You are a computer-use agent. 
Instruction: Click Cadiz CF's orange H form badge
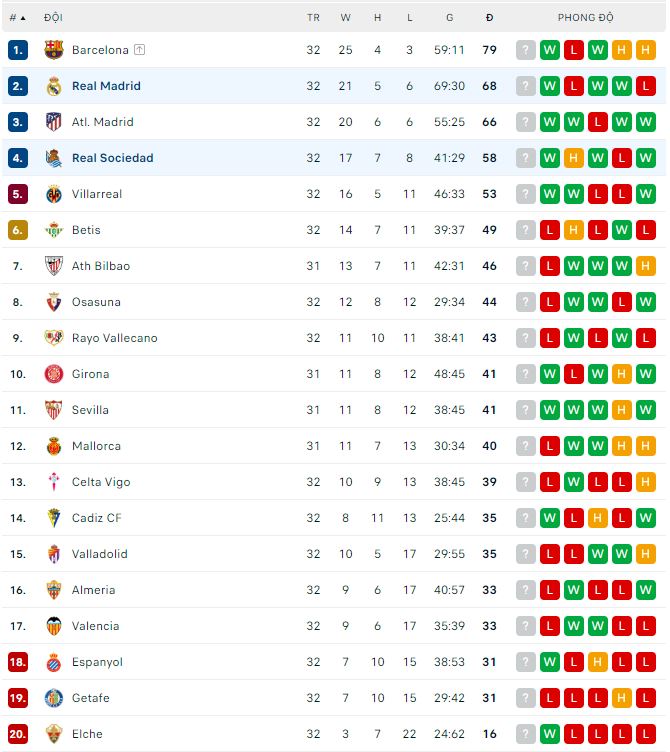(x=598, y=518)
